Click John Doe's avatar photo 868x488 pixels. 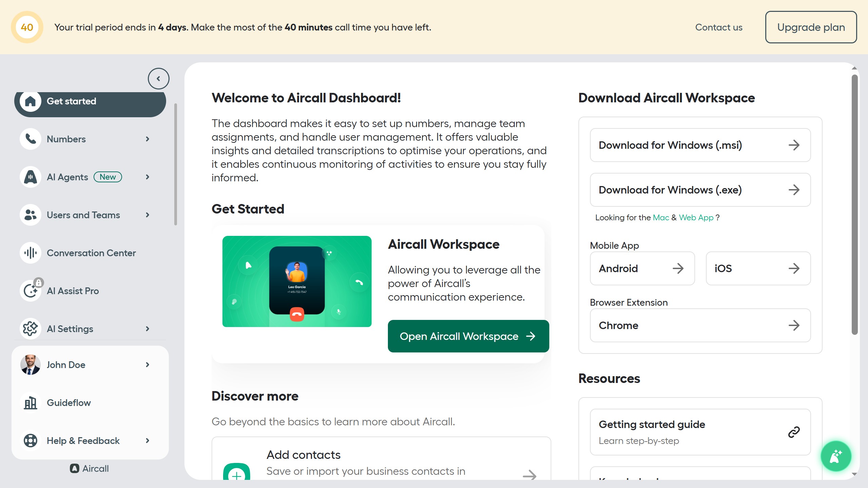pyautogui.click(x=31, y=365)
